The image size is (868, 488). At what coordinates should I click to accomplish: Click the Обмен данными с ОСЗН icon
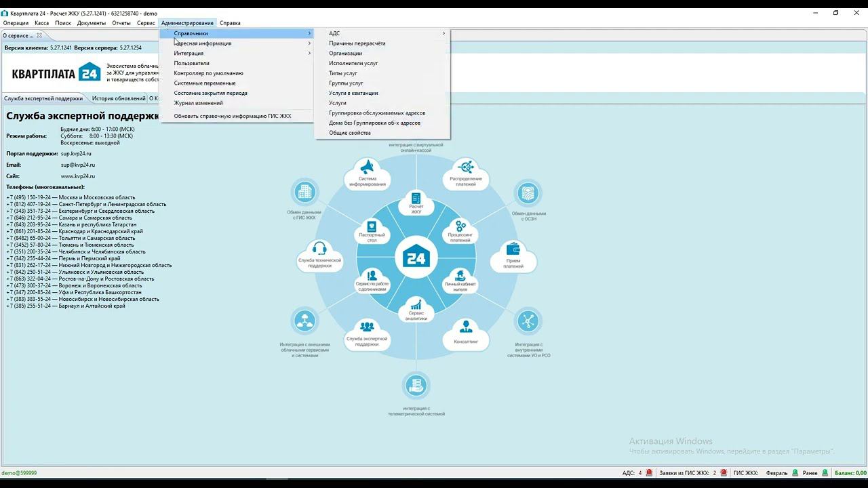pos(528,194)
